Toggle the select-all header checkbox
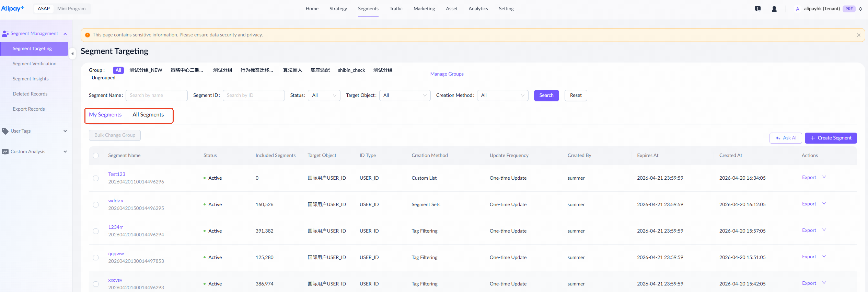The image size is (868, 292). point(96,156)
